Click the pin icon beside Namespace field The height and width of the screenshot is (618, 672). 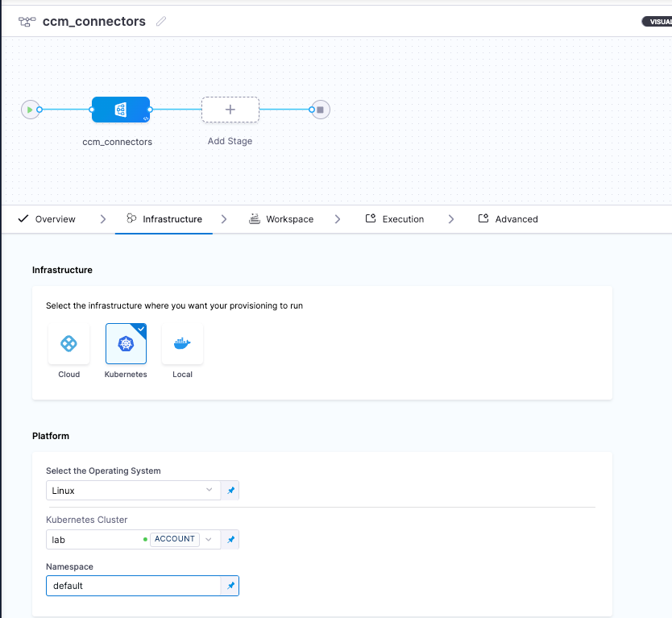pos(230,586)
